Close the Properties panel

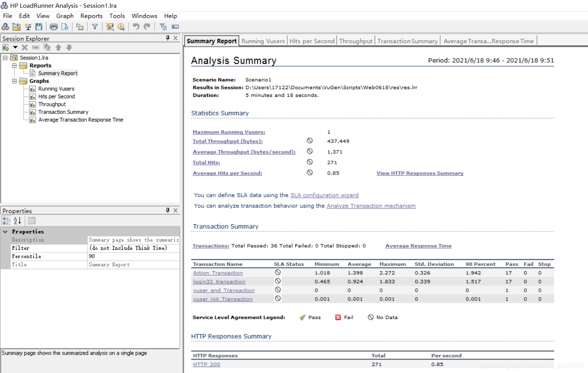176,210
